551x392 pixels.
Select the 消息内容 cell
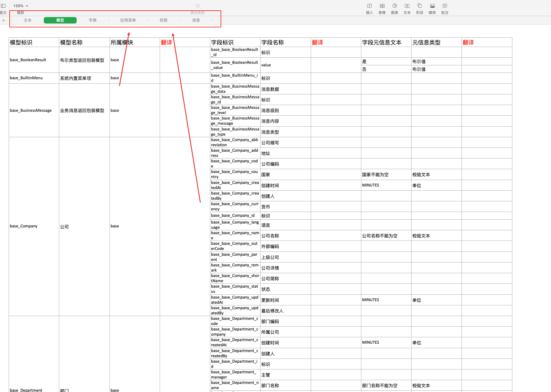click(x=286, y=121)
